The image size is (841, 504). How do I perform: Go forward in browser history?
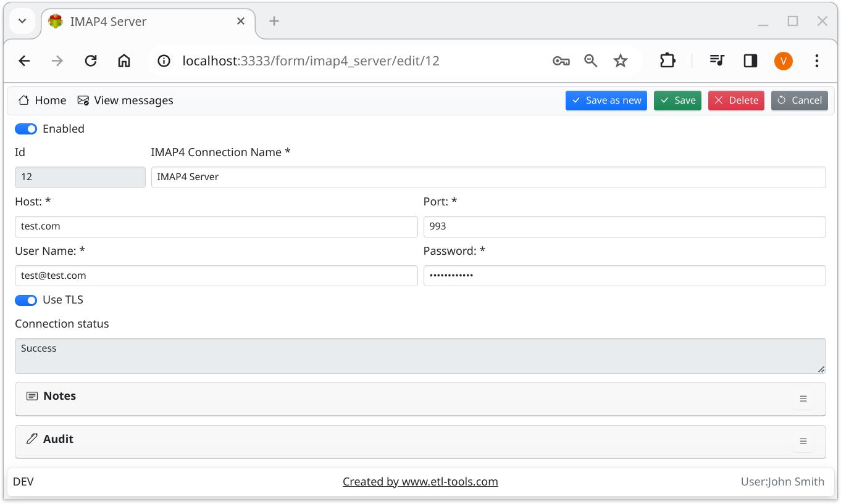pos(57,60)
